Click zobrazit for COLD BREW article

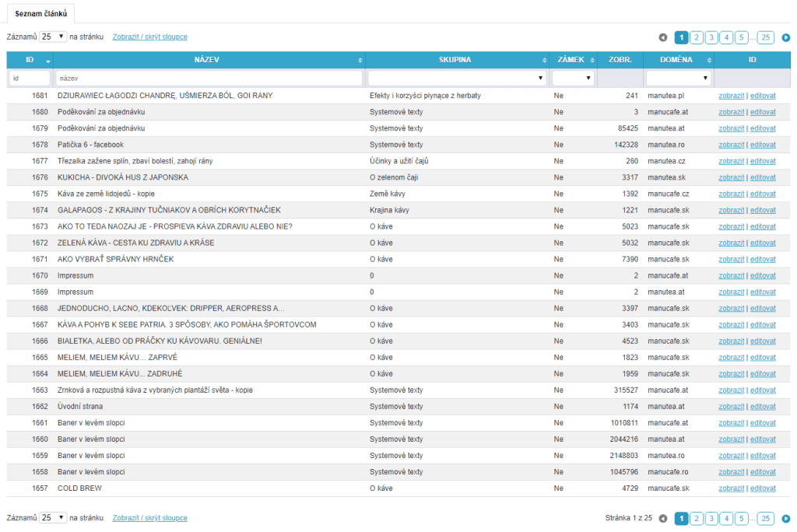[731, 488]
